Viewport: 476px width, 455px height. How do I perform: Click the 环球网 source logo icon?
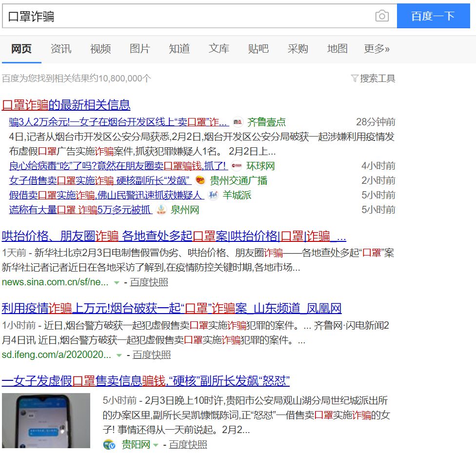237,166
